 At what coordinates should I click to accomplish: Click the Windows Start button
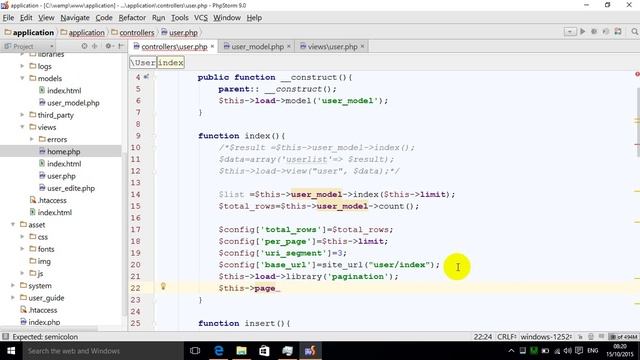coord(11,351)
